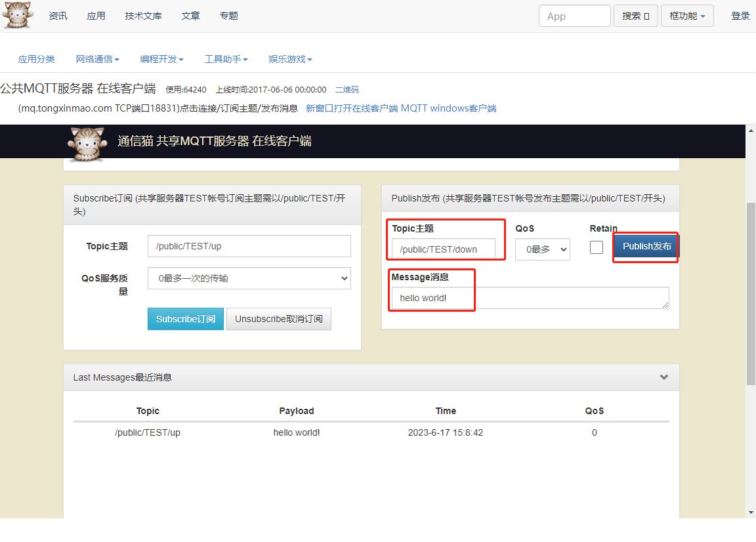The image size is (756, 542).
Task: Expand the 网络通信 menu
Action: coord(97,59)
